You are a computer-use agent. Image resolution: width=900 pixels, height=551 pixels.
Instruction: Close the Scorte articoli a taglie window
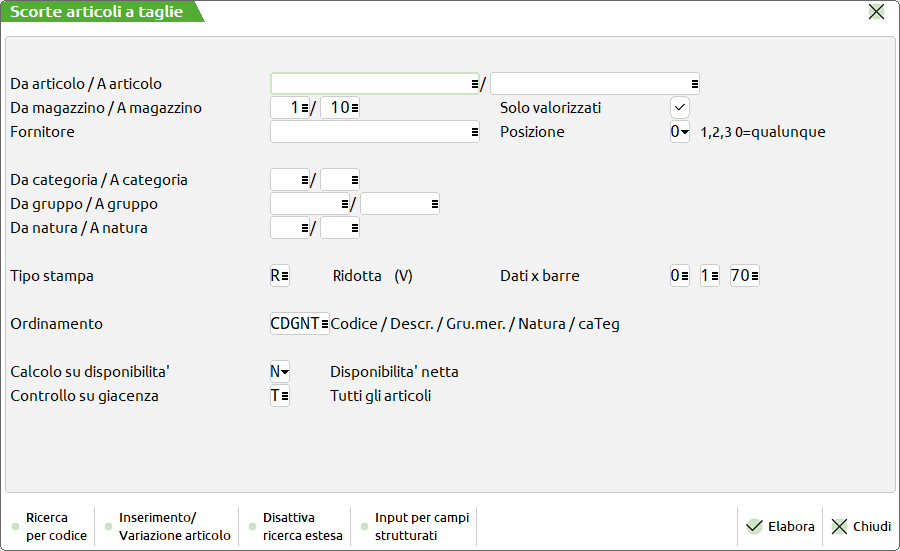[876, 12]
